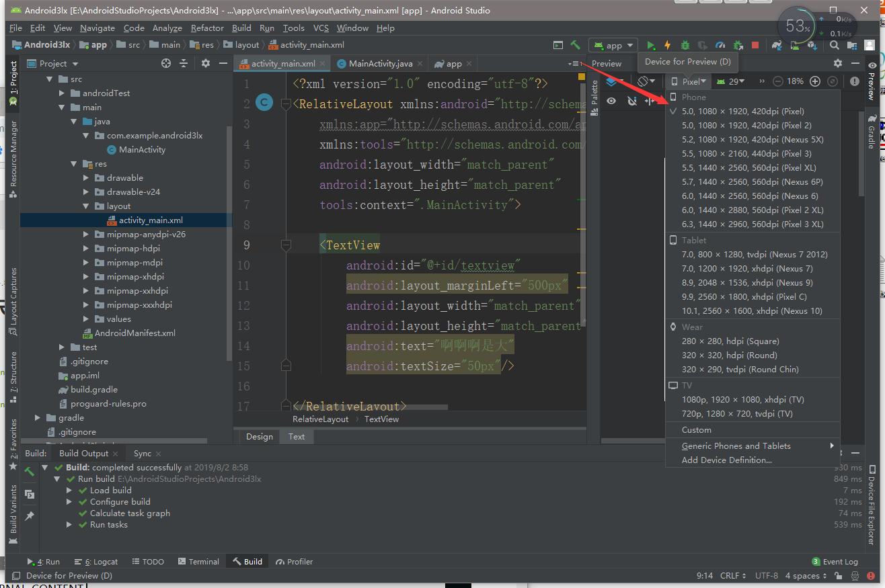885x588 pixels.
Task: Open the Profile app gauge icon
Action: pyautogui.click(x=720, y=45)
